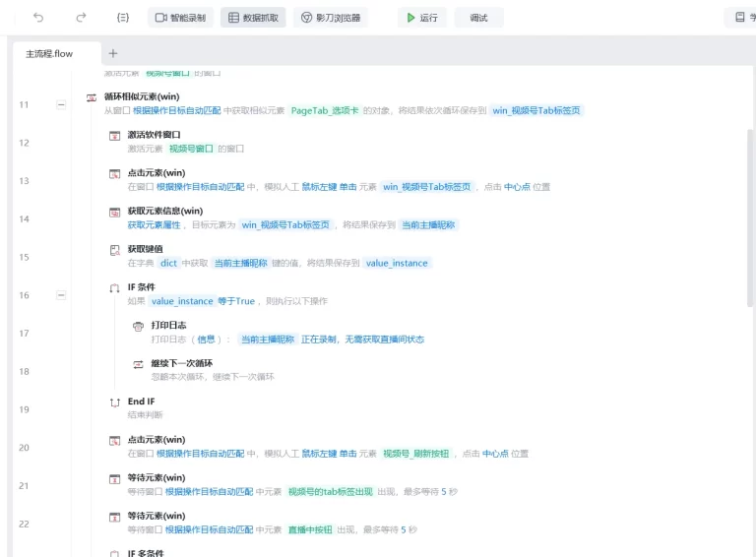Collapse the IF 条件 block at line 16
This screenshot has width=756, height=557.
[61, 294]
